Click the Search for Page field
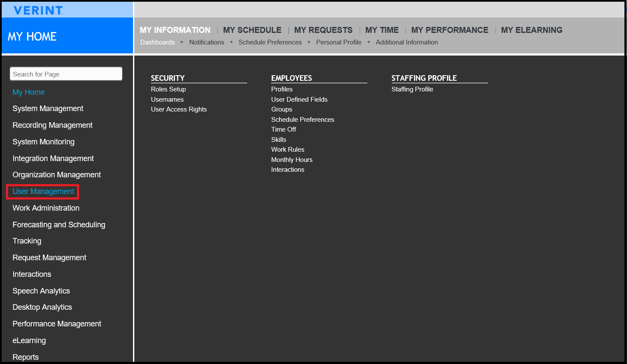This screenshot has width=627, height=364. pyautogui.click(x=66, y=74)
